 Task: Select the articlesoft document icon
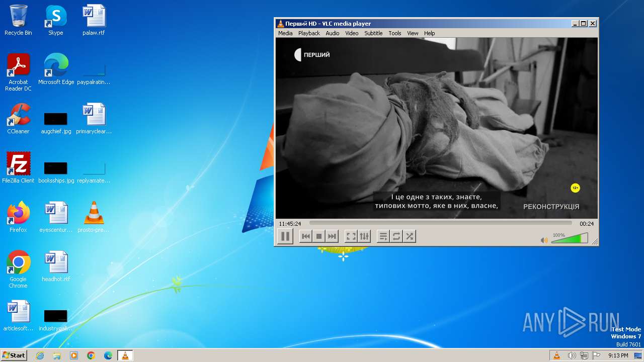pos(18,316)
